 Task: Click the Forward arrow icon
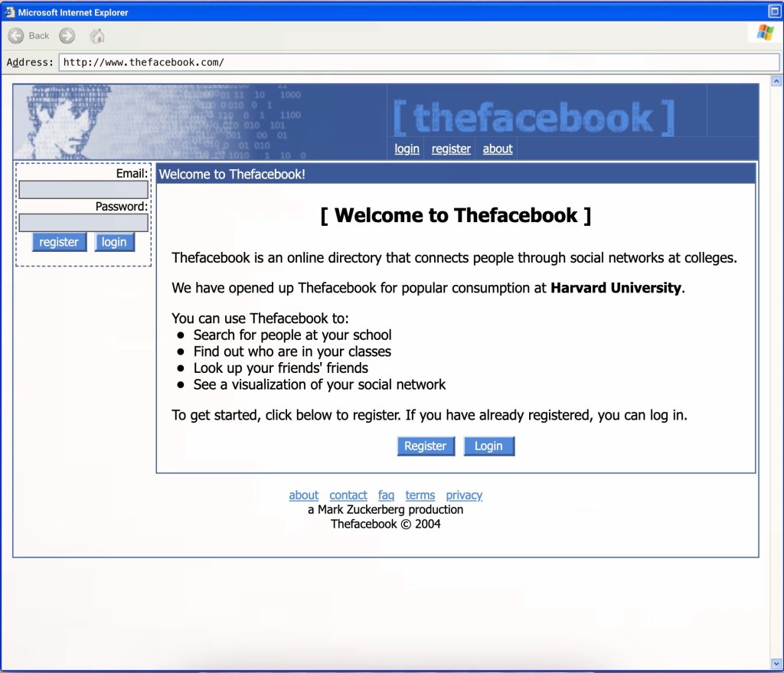[67, 36]
